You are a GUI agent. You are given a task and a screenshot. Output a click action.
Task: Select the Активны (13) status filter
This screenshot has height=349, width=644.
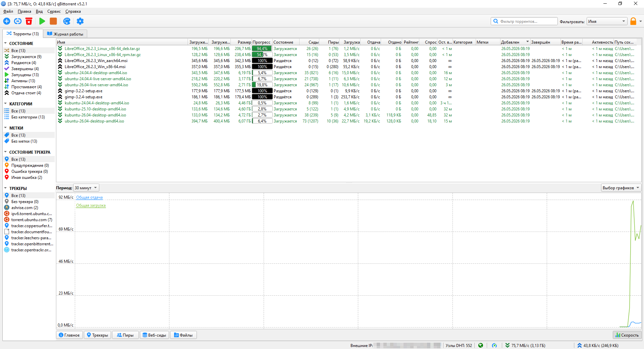tap(29, 81)
